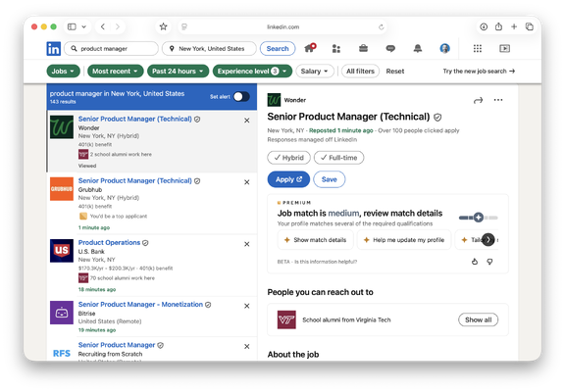This screenshot has width=565, height=392.
Task: Expand the Salary filter dropdown
Action: [315, 72]
